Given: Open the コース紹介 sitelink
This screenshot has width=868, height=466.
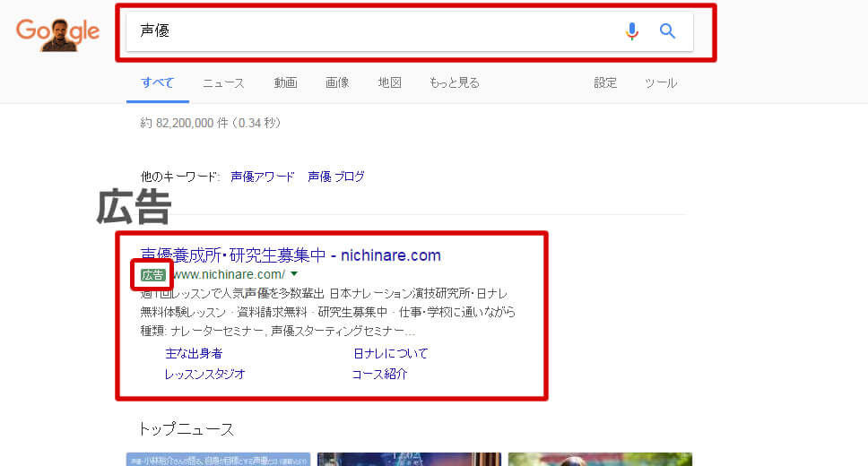Looking at the screenshot, I should click(x=380, y=374).
